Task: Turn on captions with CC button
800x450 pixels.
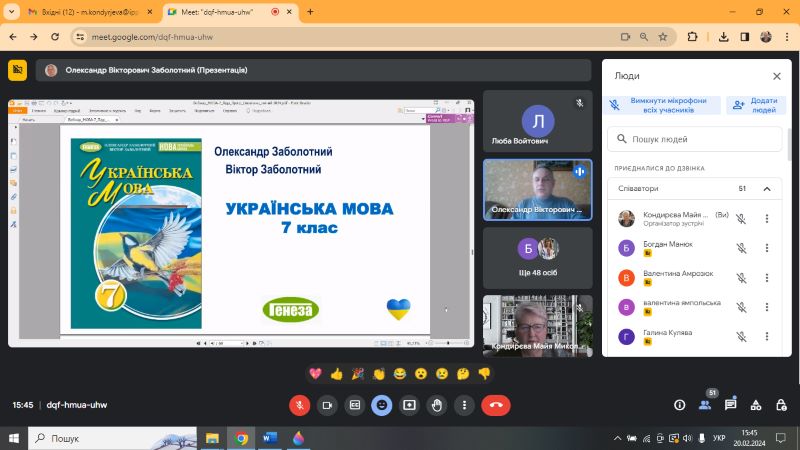Action: click(355, 405)
